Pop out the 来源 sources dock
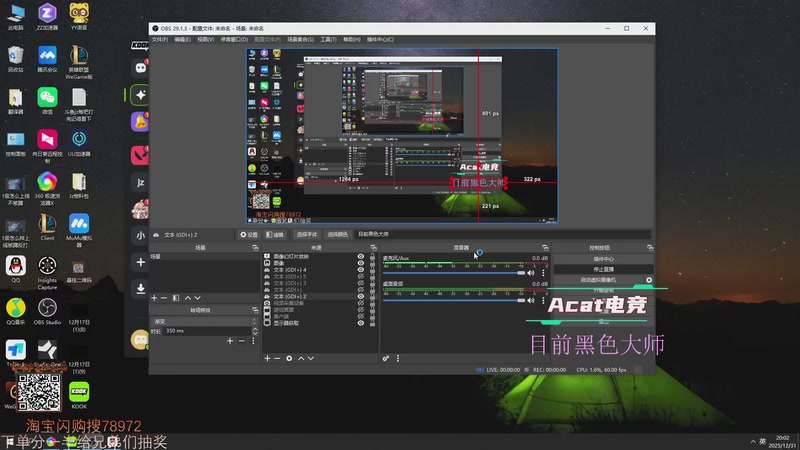The width and height of the screenshot is (800, 450). tap(373, 247)
